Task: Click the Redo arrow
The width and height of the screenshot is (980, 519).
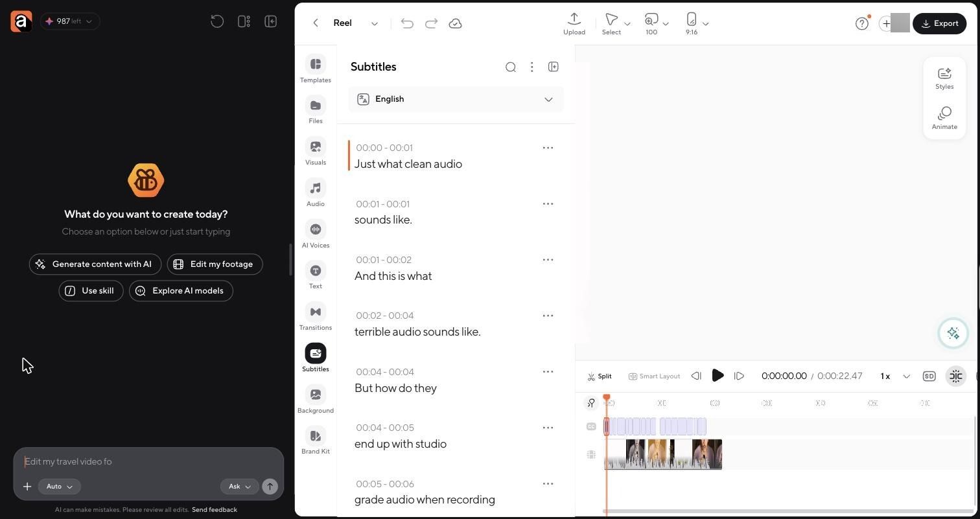Action: point(431,23)
